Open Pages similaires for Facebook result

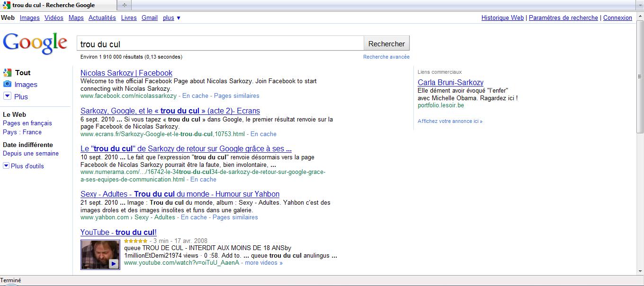[x=237, y=95]
